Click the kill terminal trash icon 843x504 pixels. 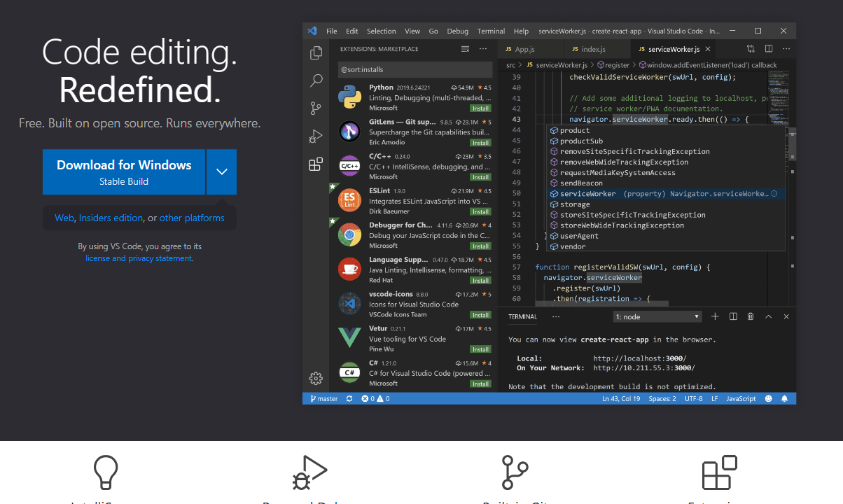751,316
